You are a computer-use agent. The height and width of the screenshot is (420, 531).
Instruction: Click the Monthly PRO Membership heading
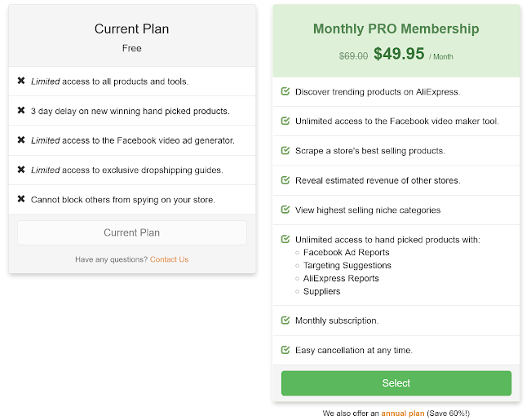(396, 29)
